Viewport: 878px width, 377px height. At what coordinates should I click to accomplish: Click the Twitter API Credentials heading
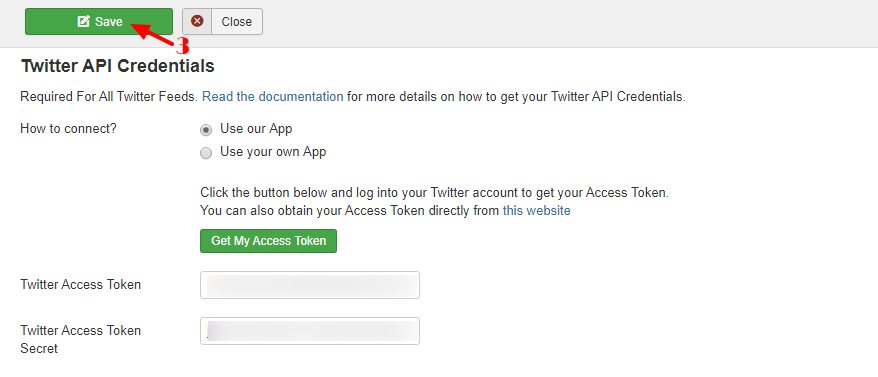[x=118, y=66]
